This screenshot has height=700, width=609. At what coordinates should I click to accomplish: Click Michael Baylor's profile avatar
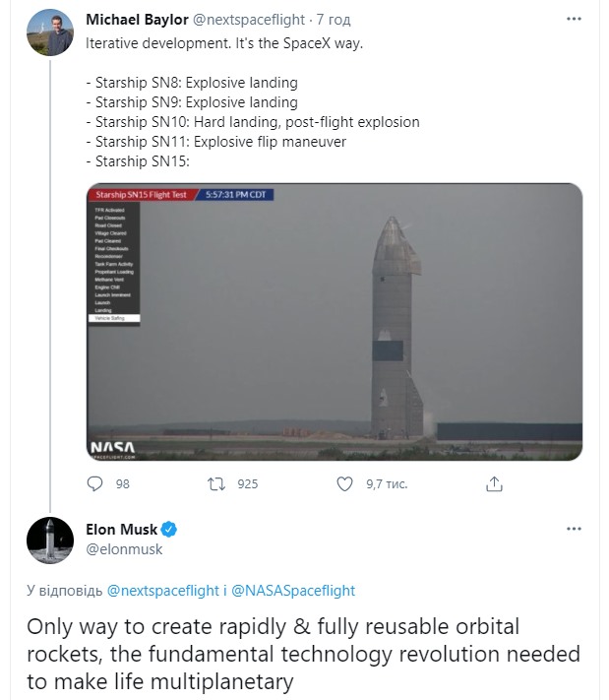coord(50,32)
